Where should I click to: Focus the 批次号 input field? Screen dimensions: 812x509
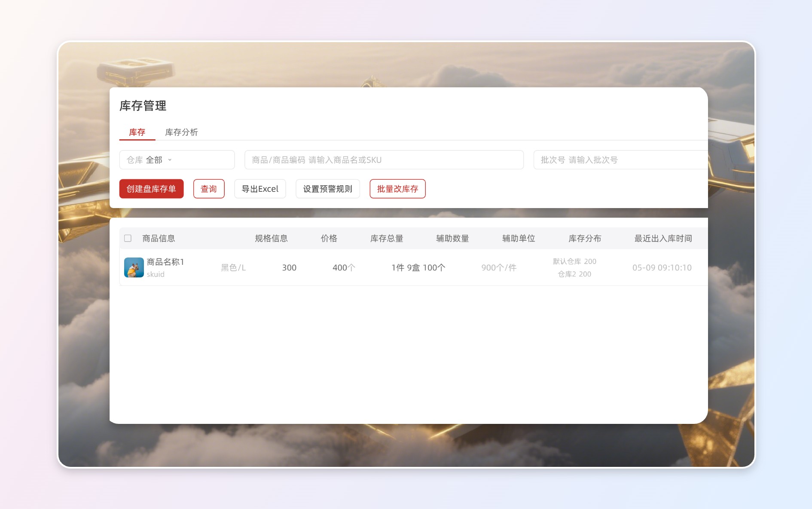[x=620, y=160]
